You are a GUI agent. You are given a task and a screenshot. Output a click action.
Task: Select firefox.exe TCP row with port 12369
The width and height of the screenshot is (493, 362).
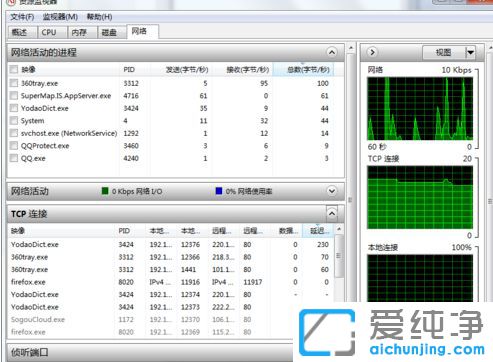coord(151,332)
